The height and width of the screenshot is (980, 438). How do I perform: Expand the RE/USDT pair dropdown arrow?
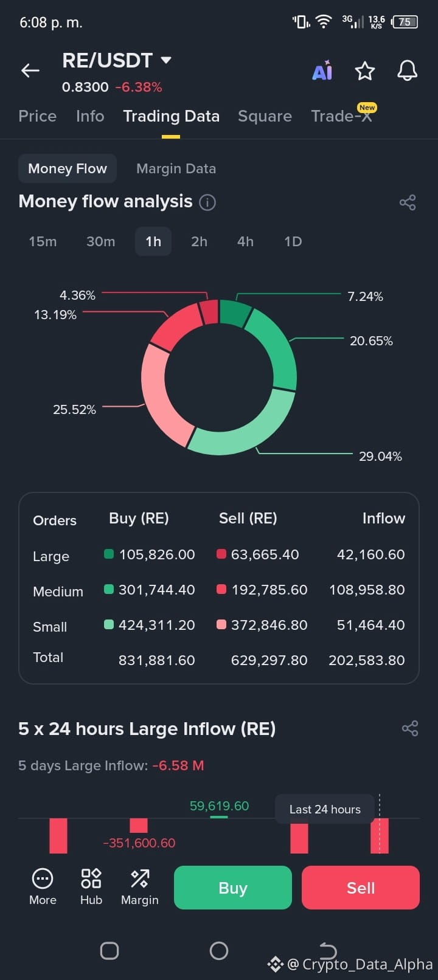tap(166, 60)
